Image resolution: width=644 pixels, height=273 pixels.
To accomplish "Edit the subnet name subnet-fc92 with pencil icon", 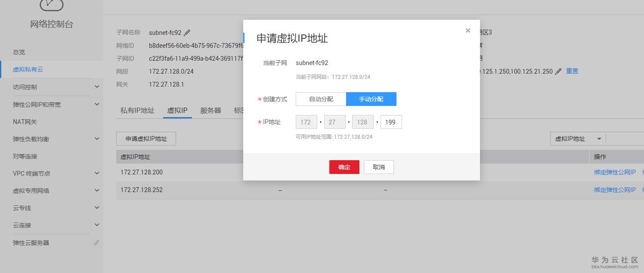I will pyautogui.click(x=187, y=32).
